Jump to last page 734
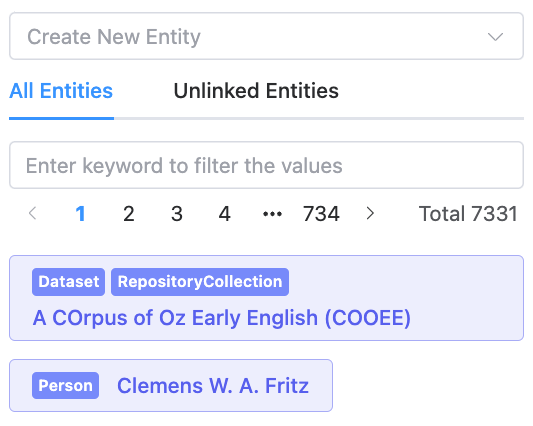This screenshot has width=533, height=426. (321, 214)
